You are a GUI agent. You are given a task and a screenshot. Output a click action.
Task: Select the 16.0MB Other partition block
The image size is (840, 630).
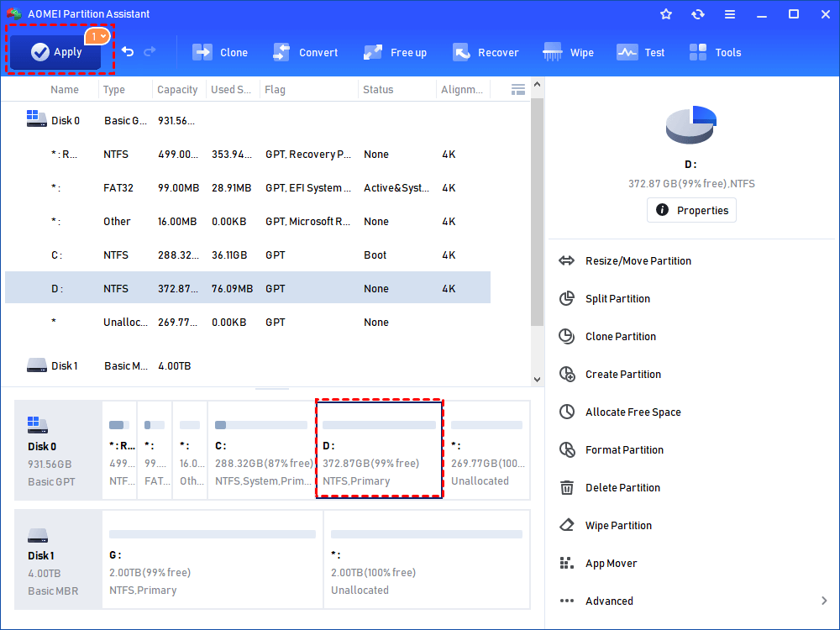pos(190,450)
